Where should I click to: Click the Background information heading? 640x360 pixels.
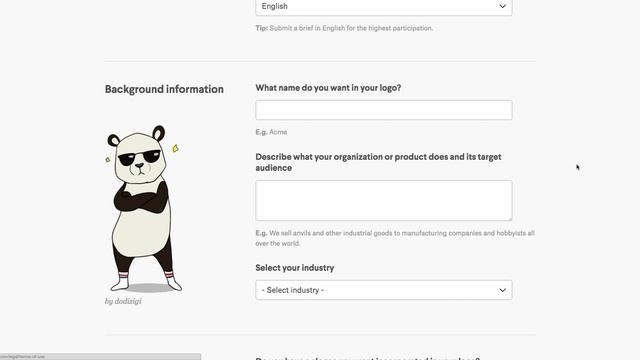(x=164, y=89)
